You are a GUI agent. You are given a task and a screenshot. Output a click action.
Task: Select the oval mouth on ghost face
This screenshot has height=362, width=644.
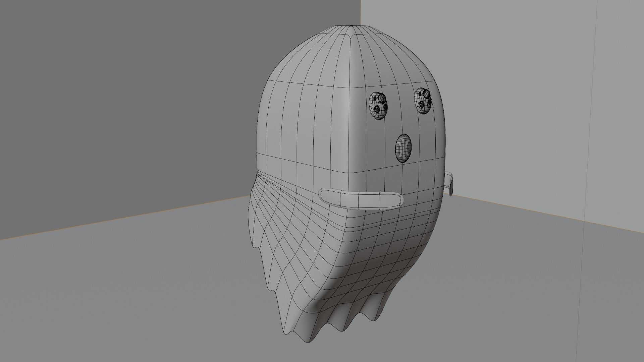403,148
